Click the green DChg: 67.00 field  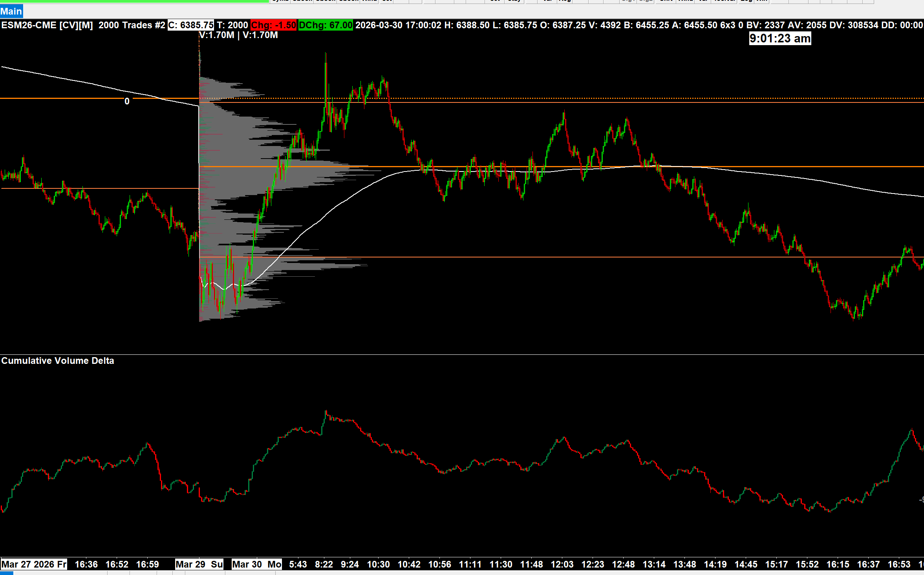(x=326, y=25)
